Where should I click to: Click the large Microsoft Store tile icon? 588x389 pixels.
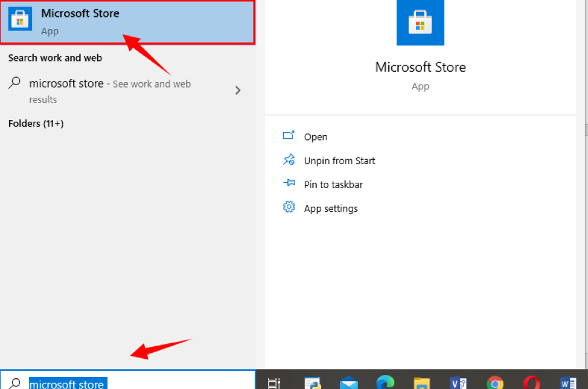(420, 22)
